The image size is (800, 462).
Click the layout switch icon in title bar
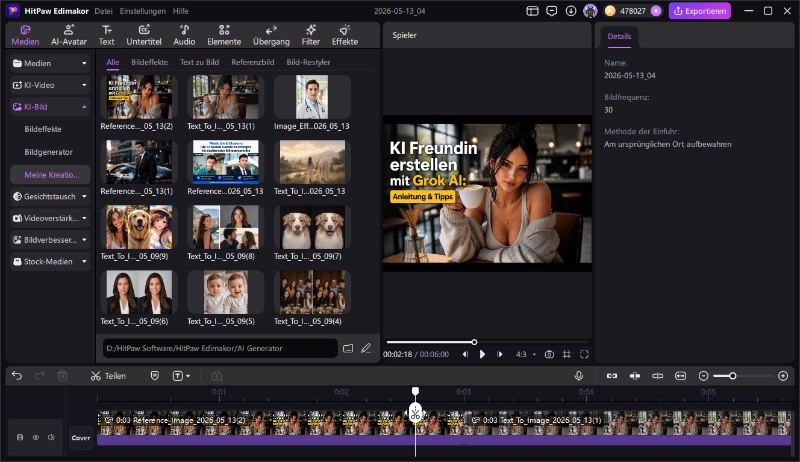point(532,11)
